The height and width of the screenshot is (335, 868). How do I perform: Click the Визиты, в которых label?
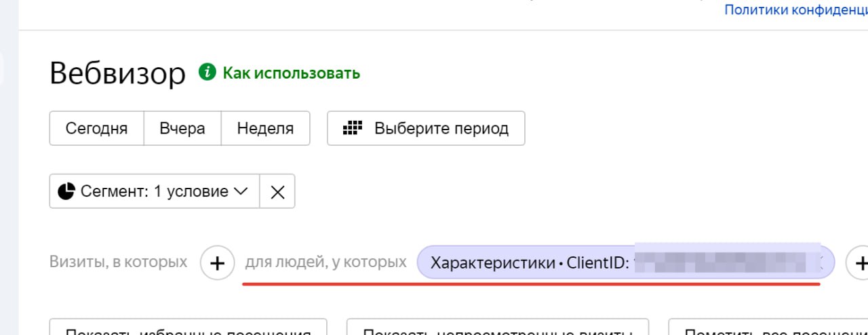tap(118, 262)
